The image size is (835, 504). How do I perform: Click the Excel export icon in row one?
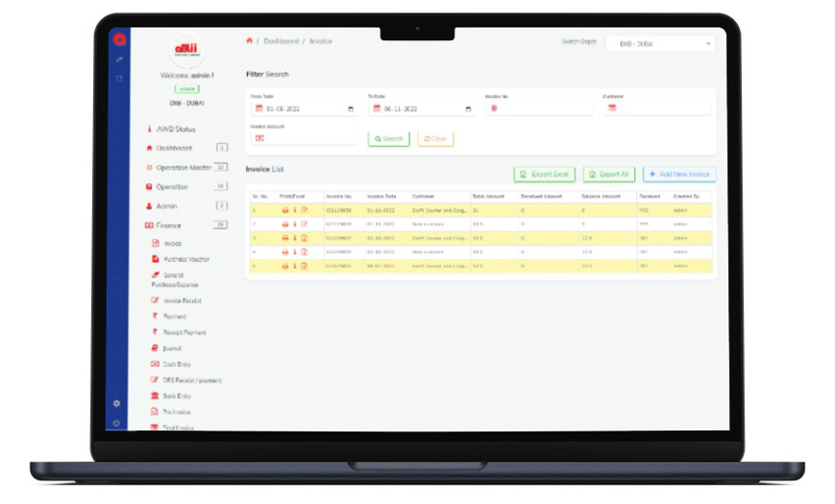click(x=304, y=209)
